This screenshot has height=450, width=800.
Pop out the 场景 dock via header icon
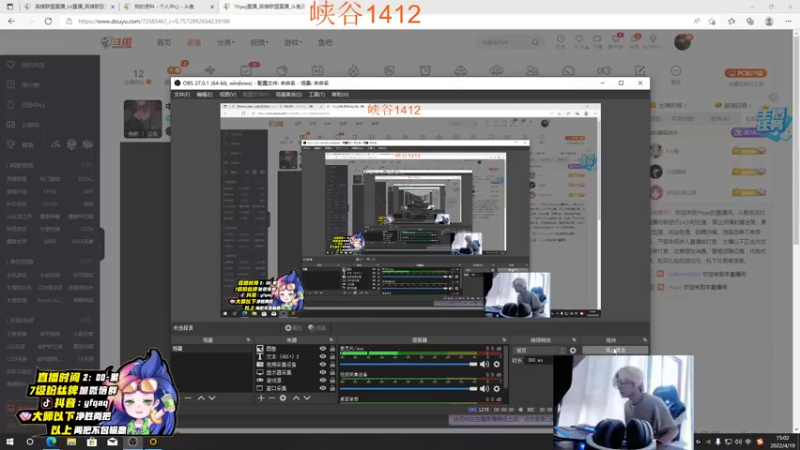[x=248, y=340]
